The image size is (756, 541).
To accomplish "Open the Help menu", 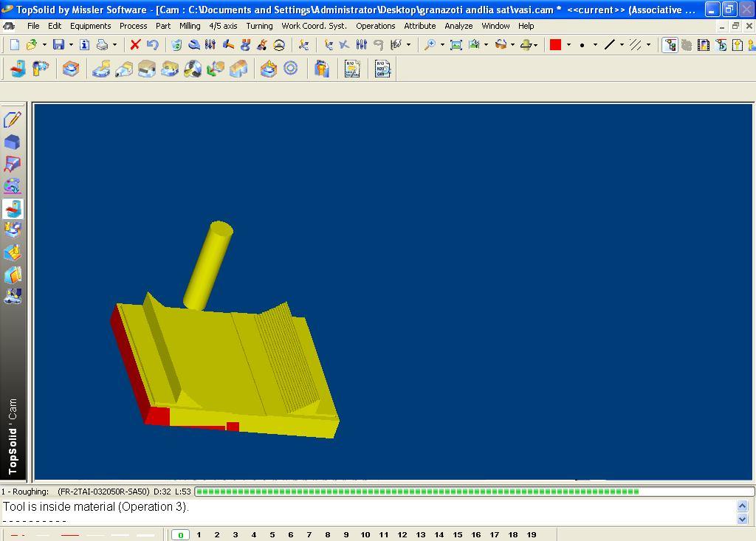I will [526, 26].
